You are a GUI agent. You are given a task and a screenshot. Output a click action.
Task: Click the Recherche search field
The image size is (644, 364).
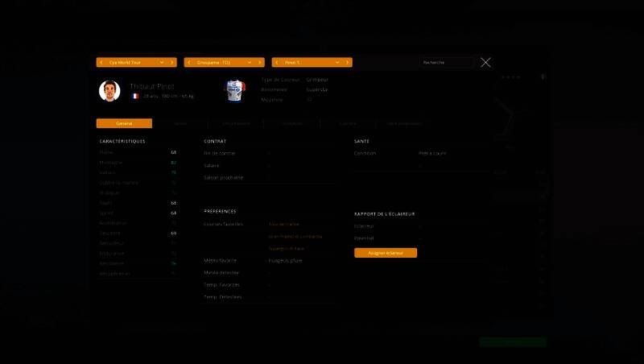click(448, 62)
